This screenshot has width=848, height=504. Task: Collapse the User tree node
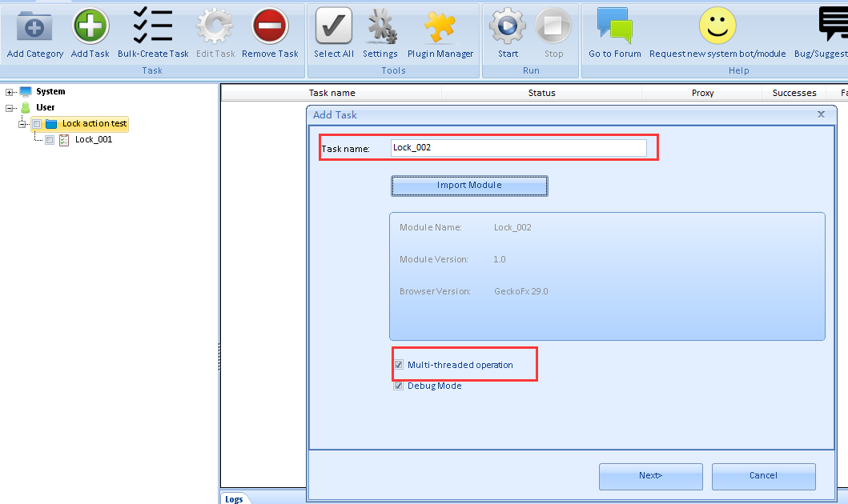click(10, 108)
